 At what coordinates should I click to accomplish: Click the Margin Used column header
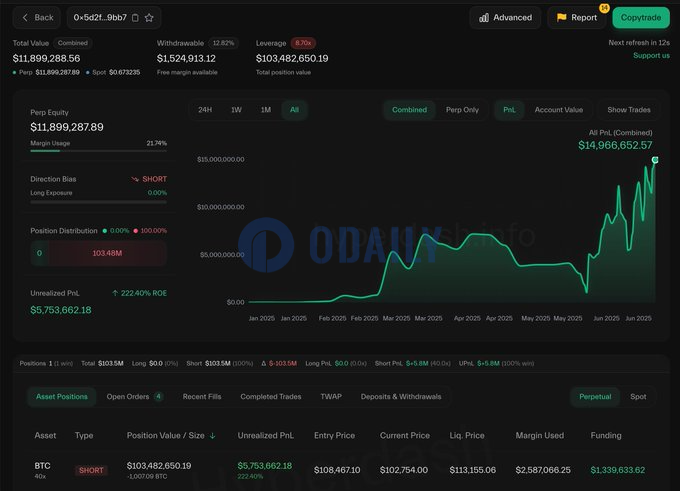539,435
